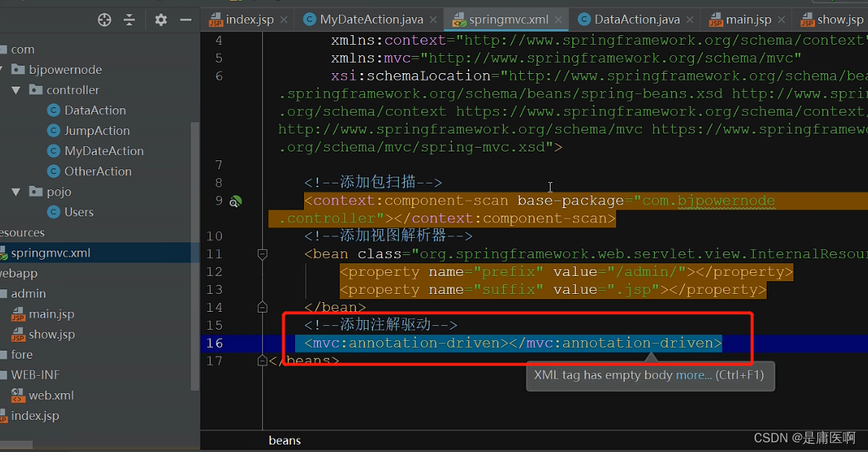Select show.jsp in project tree
The image size is (868, 452).
[x=51, y=335]
